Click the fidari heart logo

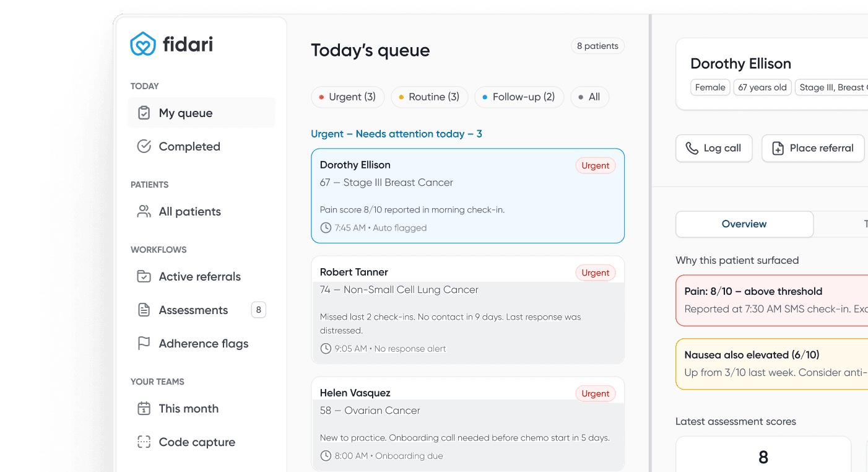tap(143, 43)
